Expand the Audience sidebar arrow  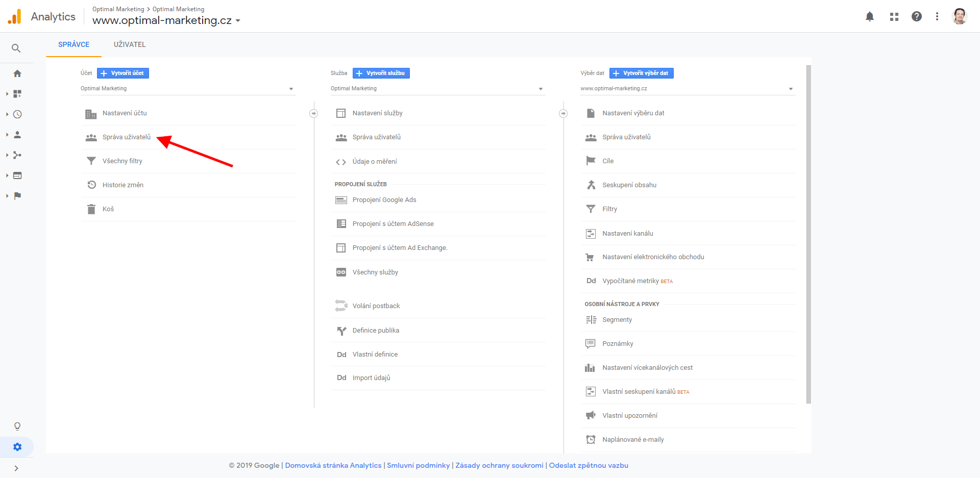(7, 135)
